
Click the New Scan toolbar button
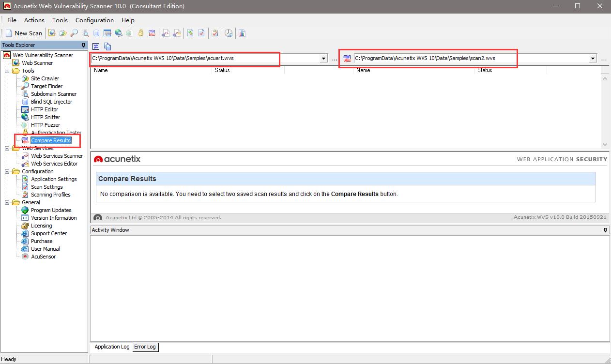click(24, 33)
